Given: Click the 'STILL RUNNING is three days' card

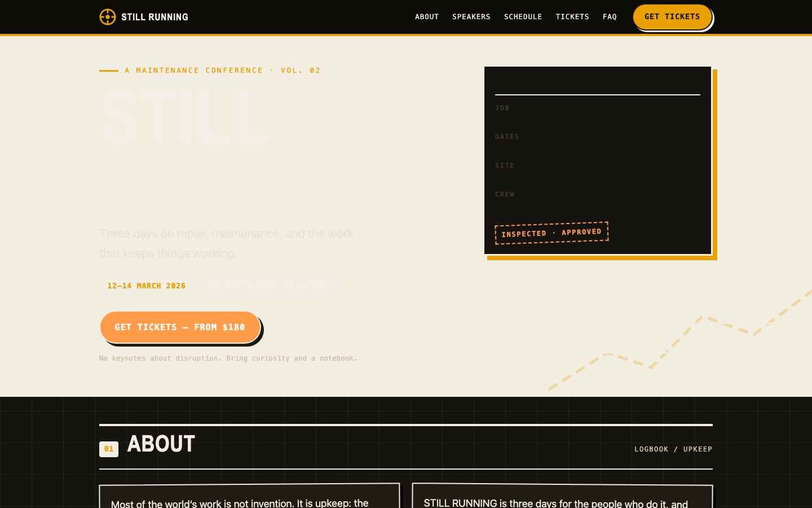Looking at the screenshot, I should coord(562,496).
